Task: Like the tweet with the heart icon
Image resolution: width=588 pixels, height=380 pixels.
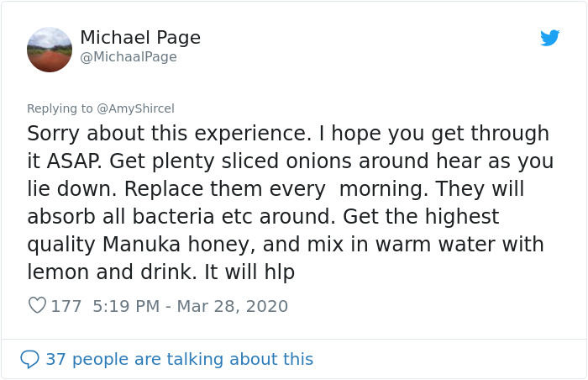Action: (37, 306)
